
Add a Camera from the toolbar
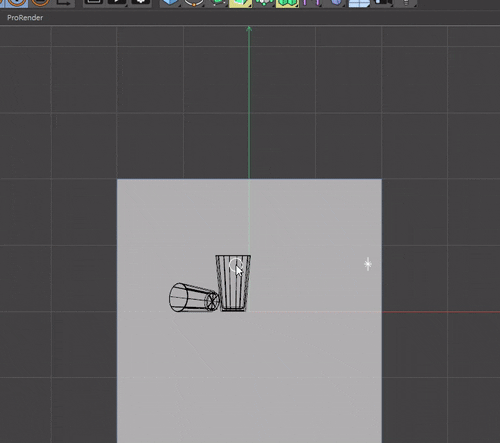(x=383, y=3)
